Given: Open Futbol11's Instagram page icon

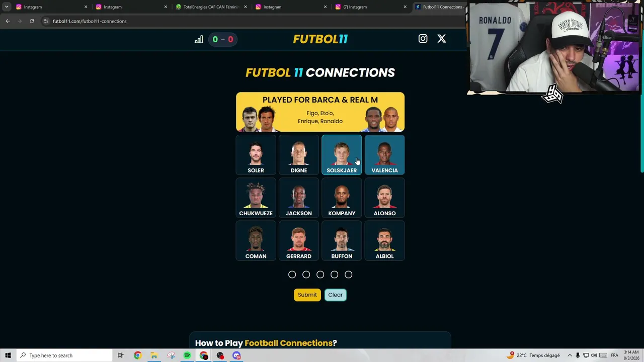Looking at the screenshot, I should pos(423,39).
